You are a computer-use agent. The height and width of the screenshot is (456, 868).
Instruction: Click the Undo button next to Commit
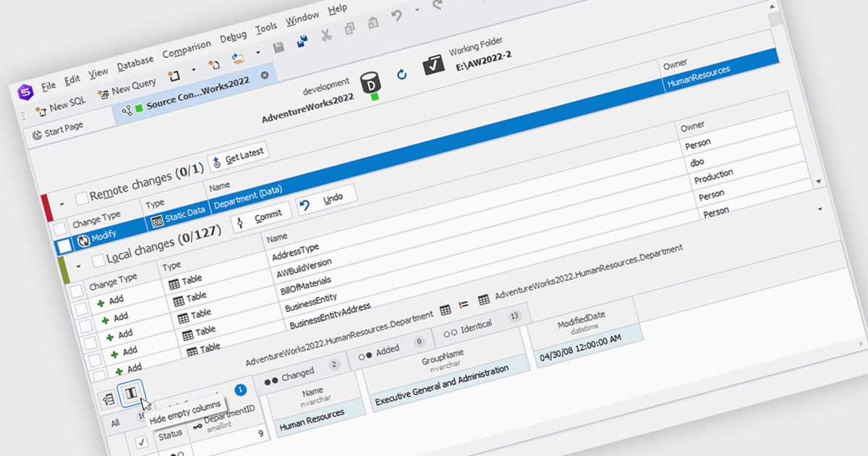[327, 198]
